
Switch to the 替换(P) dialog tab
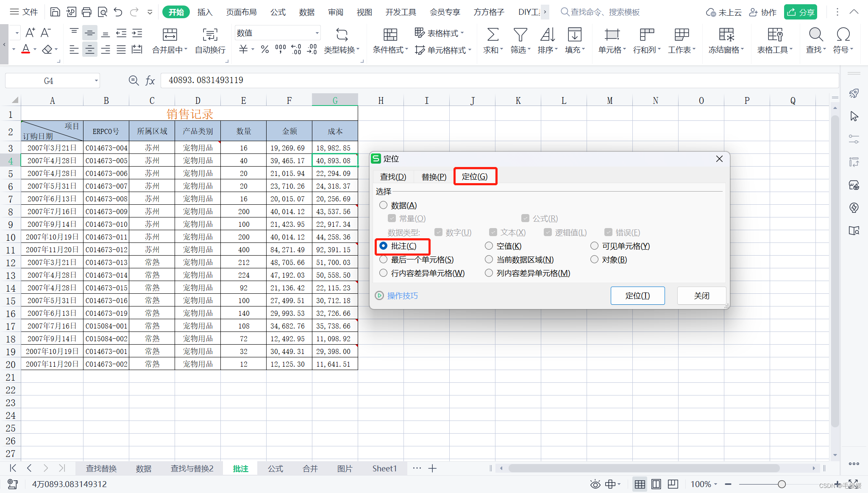point(434,177)
